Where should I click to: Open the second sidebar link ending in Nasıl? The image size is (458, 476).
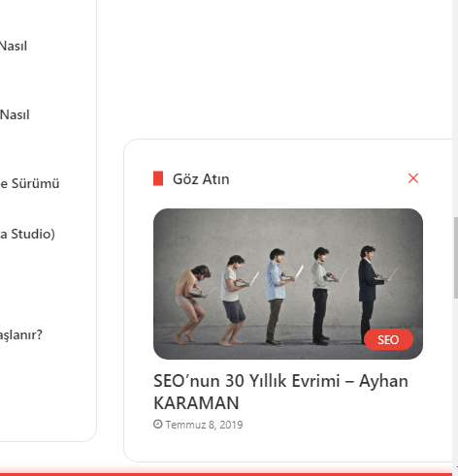(x=15, y=115)
